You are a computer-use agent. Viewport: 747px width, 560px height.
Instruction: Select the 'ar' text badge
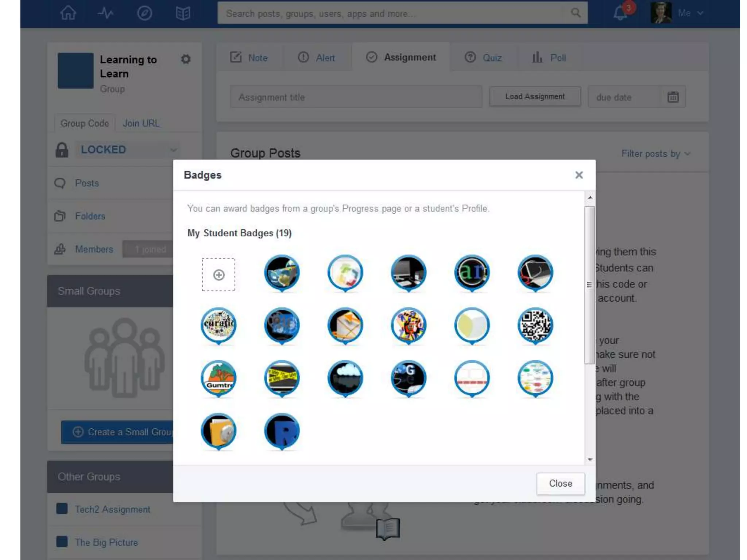click(472, 272)
